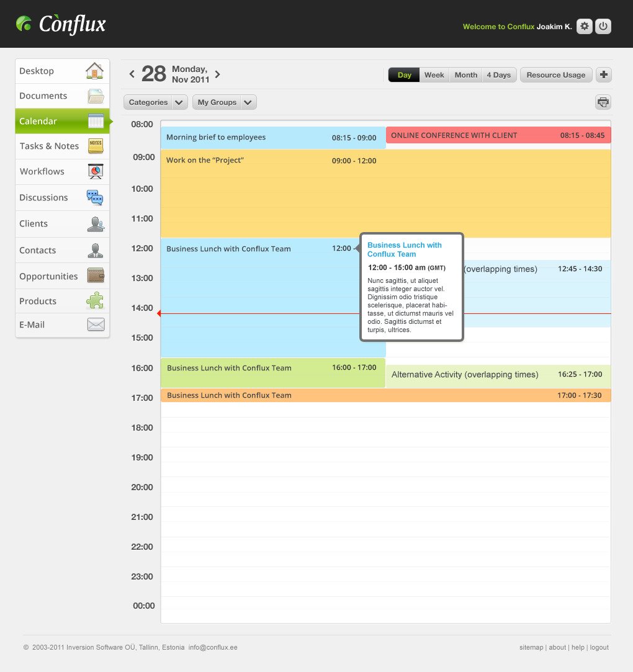Click the Conflux logo

(61, 24)
